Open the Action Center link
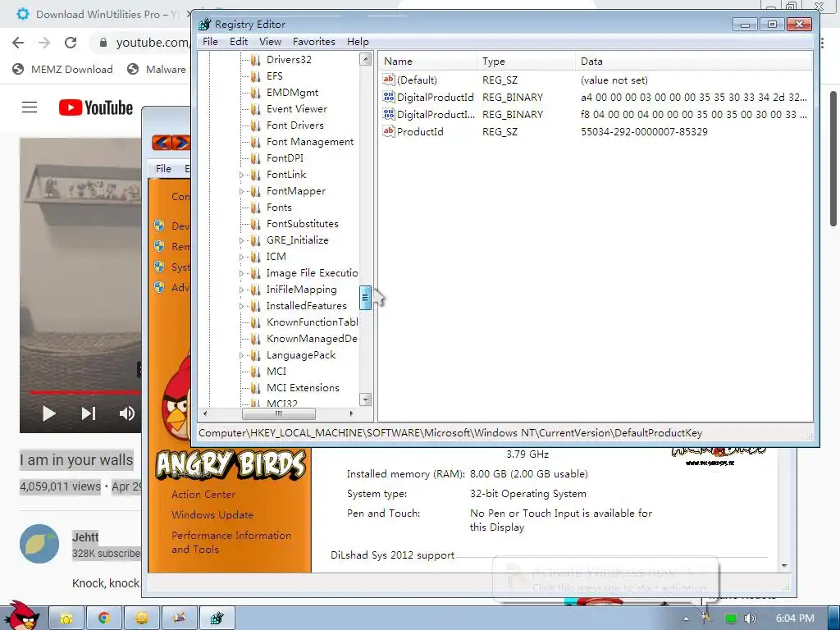The image size is (840, 630). (203, 495)
